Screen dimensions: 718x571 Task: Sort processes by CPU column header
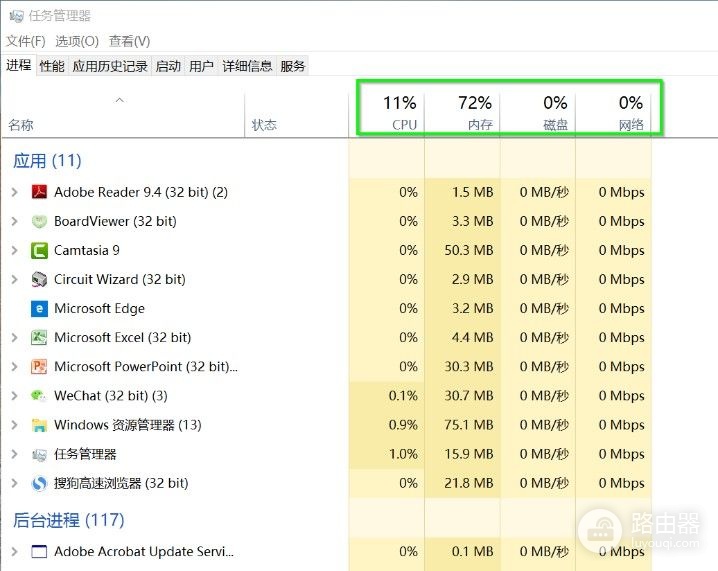387,113
